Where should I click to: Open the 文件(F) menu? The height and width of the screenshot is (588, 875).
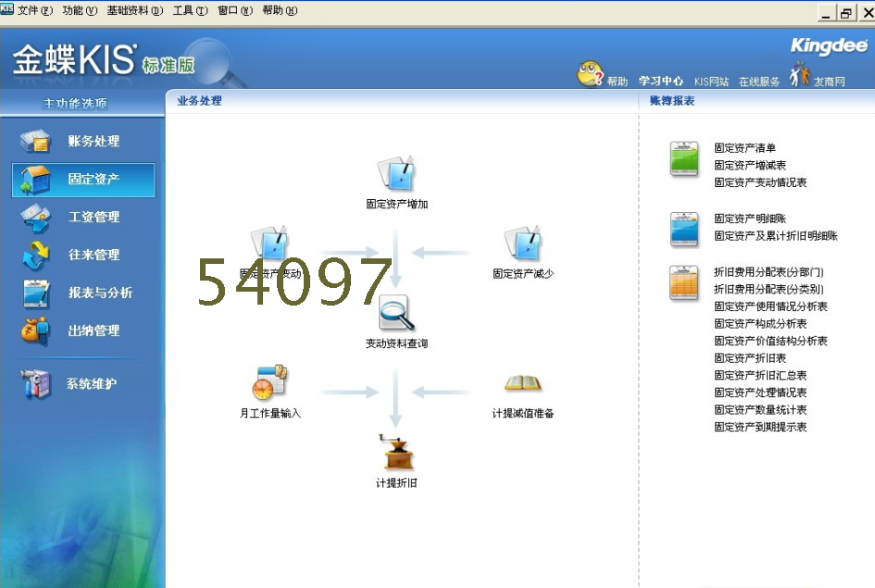[34, 10]
